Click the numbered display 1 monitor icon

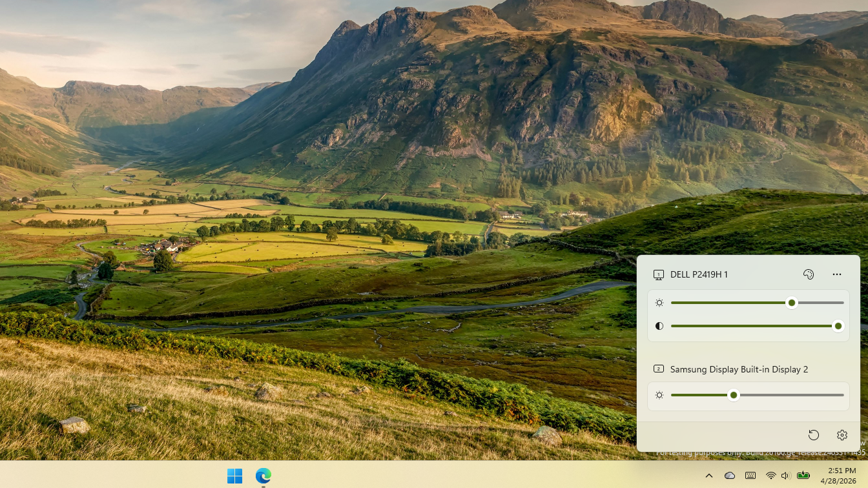pos(659,274)
